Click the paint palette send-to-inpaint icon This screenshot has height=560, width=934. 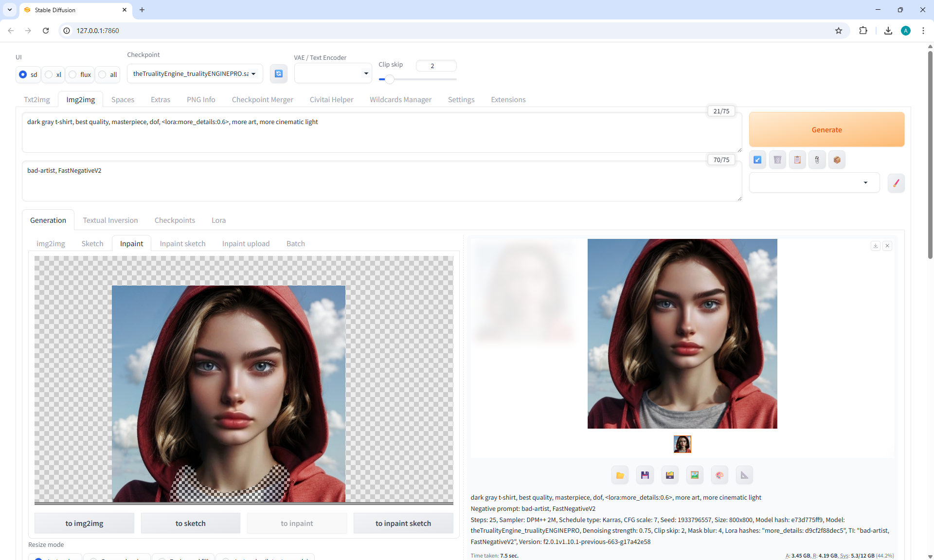[x=719, y=475]
